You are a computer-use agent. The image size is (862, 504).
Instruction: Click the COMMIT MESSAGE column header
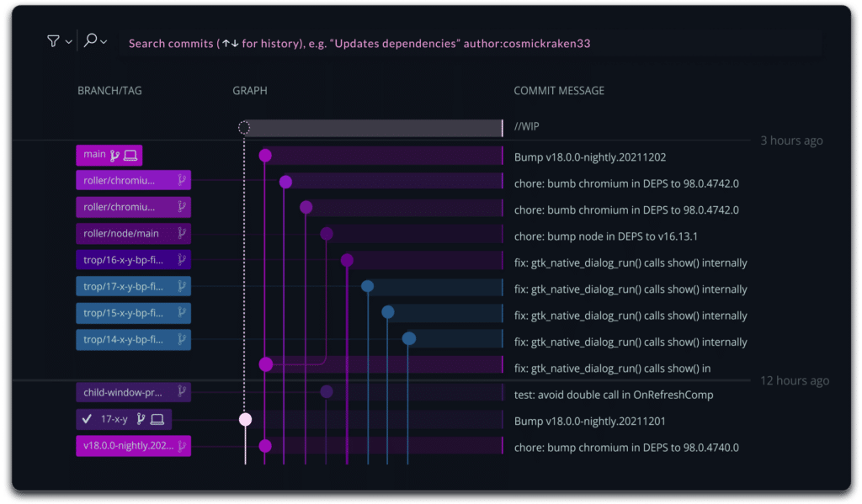559,90
